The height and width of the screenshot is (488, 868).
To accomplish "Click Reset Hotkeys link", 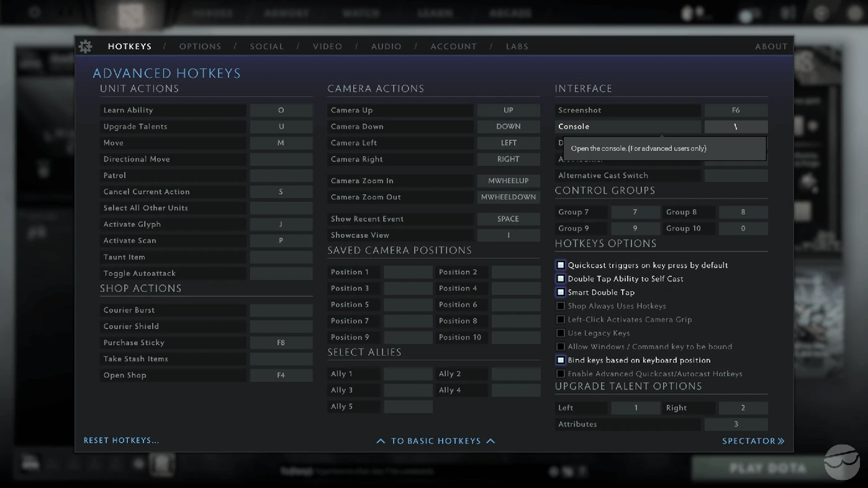I will click(x=121, y=440).
